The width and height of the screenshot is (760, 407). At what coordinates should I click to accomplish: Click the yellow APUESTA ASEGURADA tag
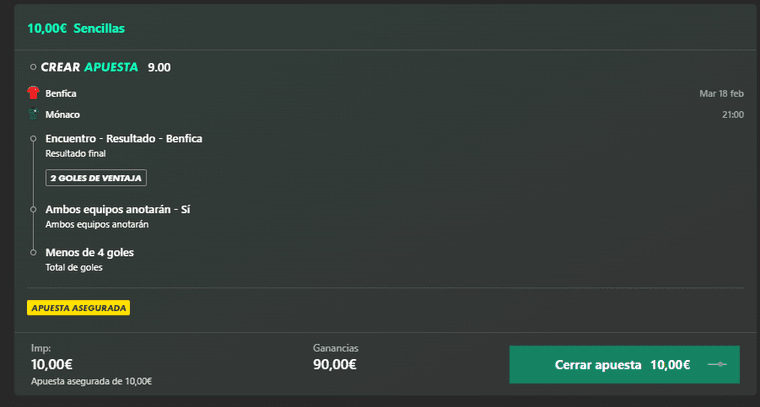point(79,308)
